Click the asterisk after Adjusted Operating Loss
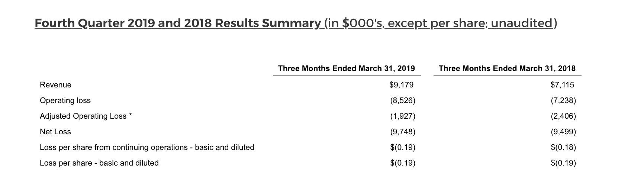This screenshot has height=189, width=644. click(x=130, y=116)
